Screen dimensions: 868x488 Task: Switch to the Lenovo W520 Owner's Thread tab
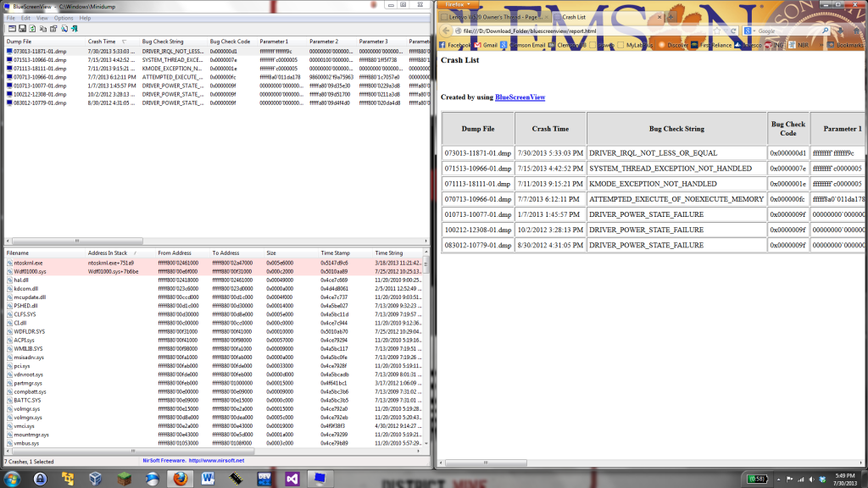tap(494, 17)
